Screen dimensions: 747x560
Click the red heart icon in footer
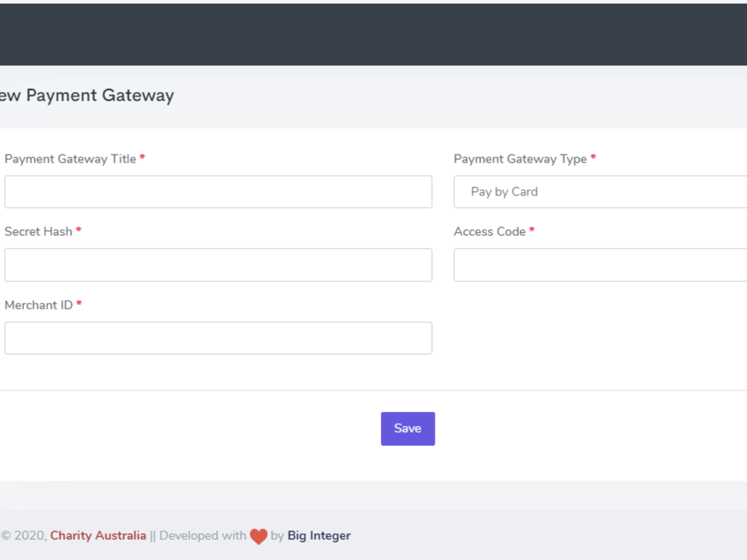(258, 537)
